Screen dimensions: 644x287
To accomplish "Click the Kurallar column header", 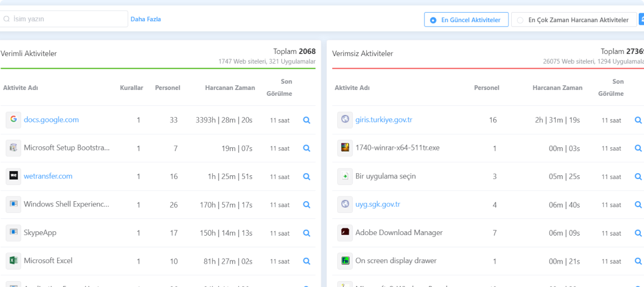I will click(131, 88).
